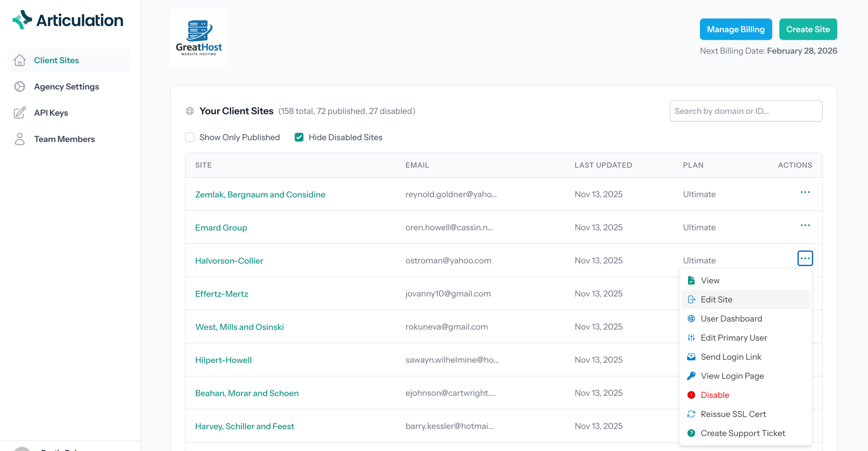Open the actions menu for Zemlak, Bergnaum and Considine

(805, 192)
